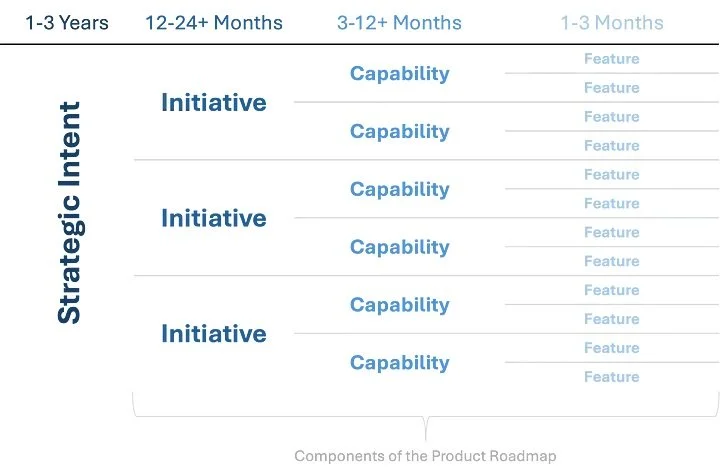The image size is (720, 475).
Task: Select the second Feature from the top
Action: (x=611, y=88)
